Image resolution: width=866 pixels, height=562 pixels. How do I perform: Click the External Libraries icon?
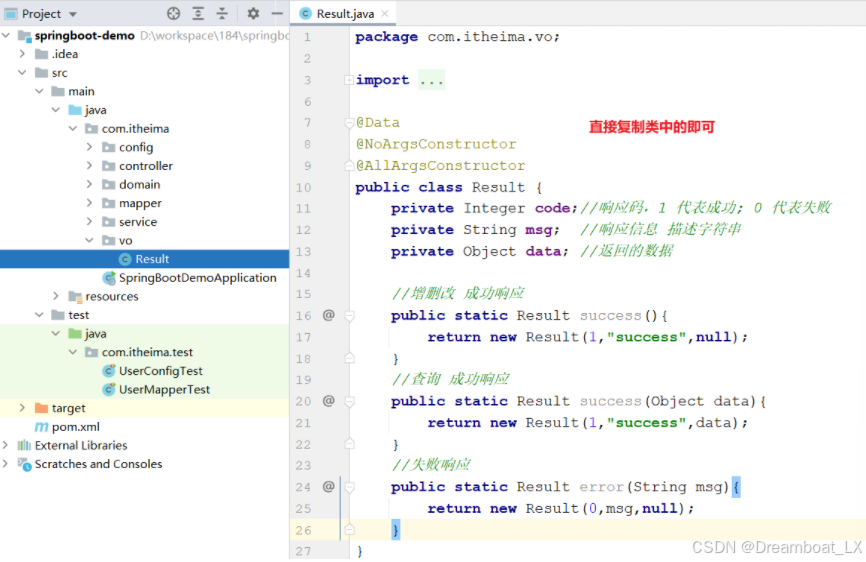(24, 445)
